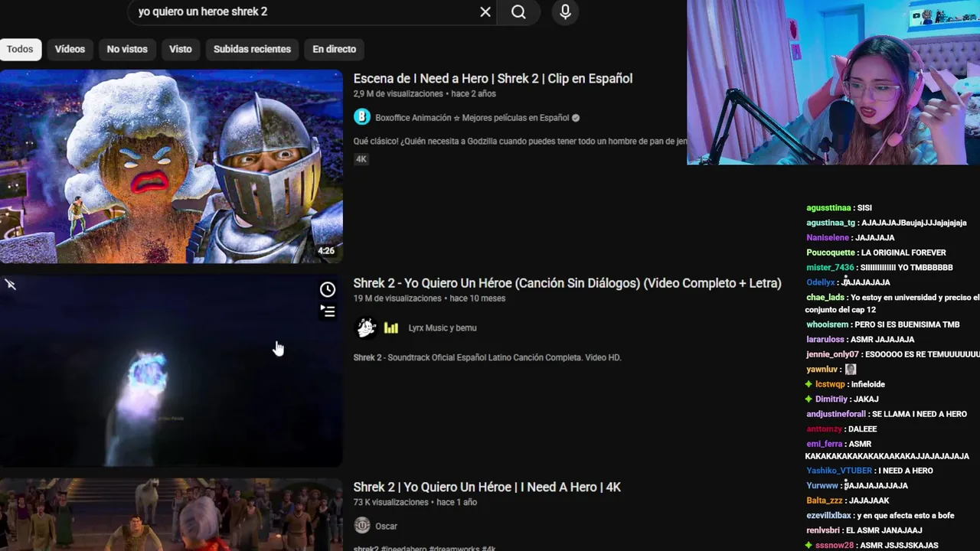Screen dimensions: 980x551
Task: Open the Lyrx Music y bemu channel name
Action: pos(443,328)
